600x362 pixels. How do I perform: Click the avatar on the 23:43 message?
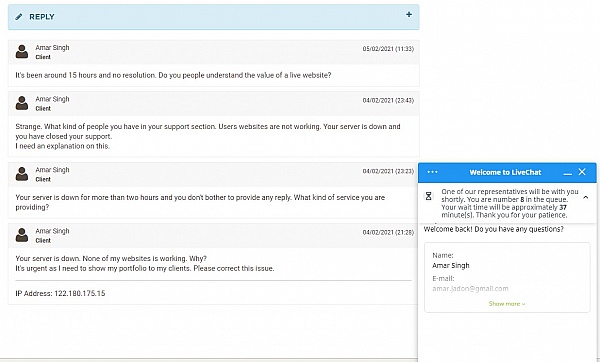pyautogui.click(x=22, y=103)
